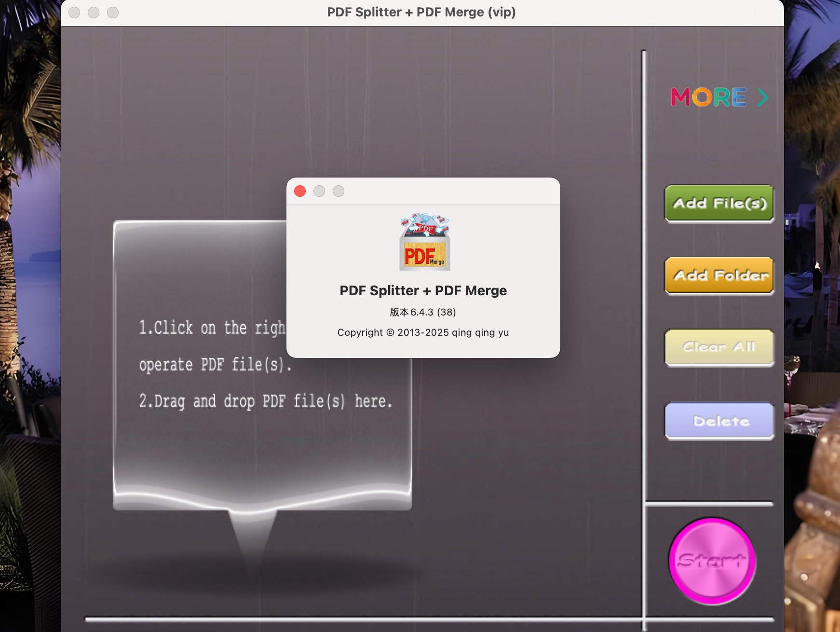Click the 'operate PDF file(s).' instruction line
Screen dimensions: 840x632
(215, 364)
